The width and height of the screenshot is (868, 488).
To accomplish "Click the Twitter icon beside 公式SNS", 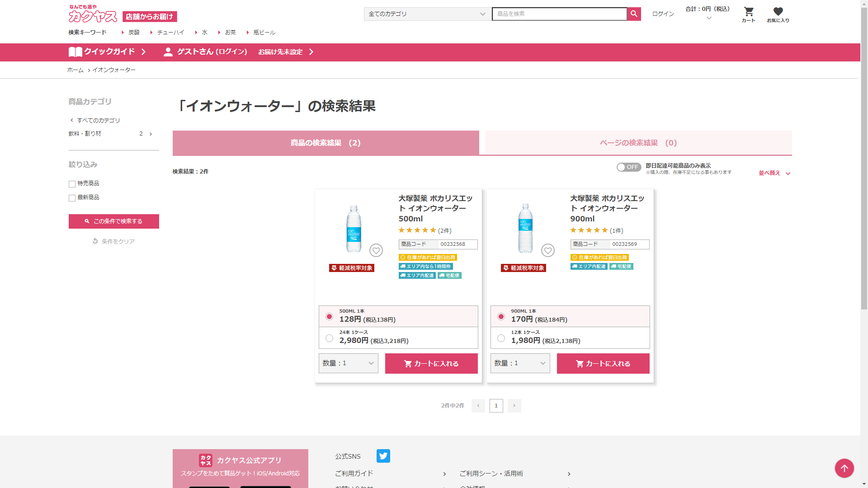I will [383, 456].
